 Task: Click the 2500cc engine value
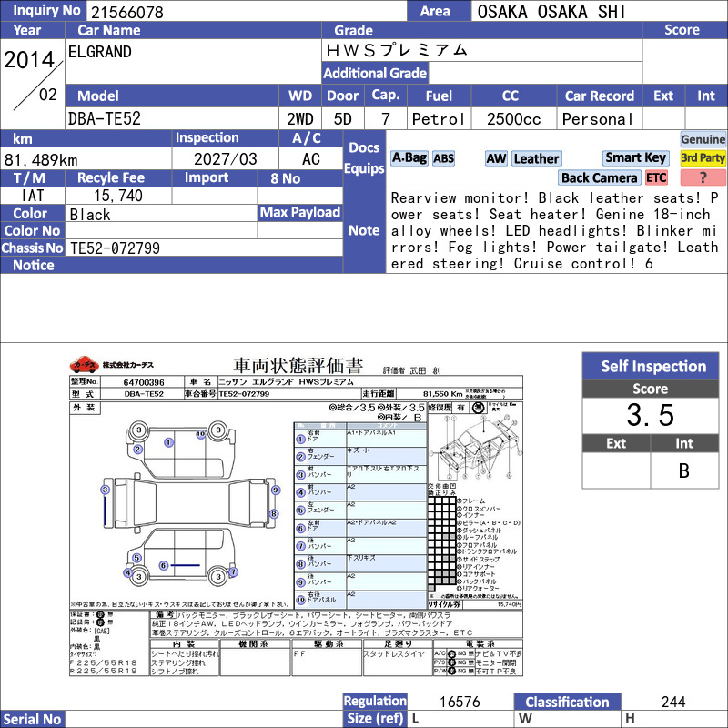pos(513,119)
